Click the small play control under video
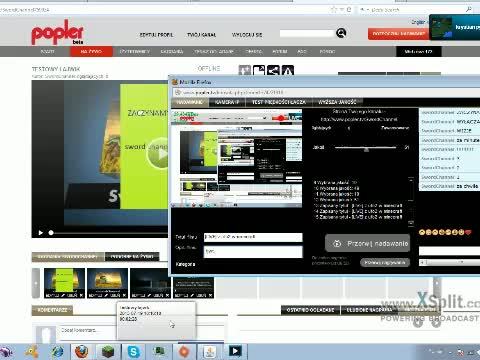This screenshot has height=360, width=480. [x=41, y=233]
